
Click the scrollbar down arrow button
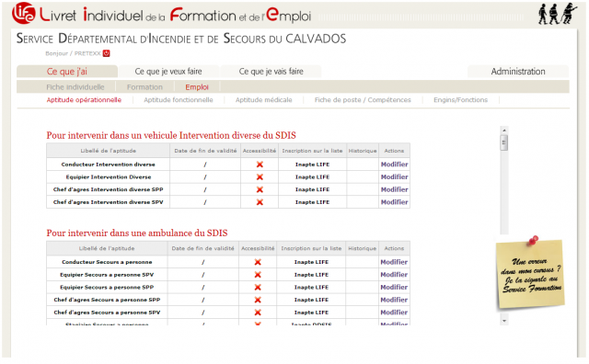tap(504, 321)
